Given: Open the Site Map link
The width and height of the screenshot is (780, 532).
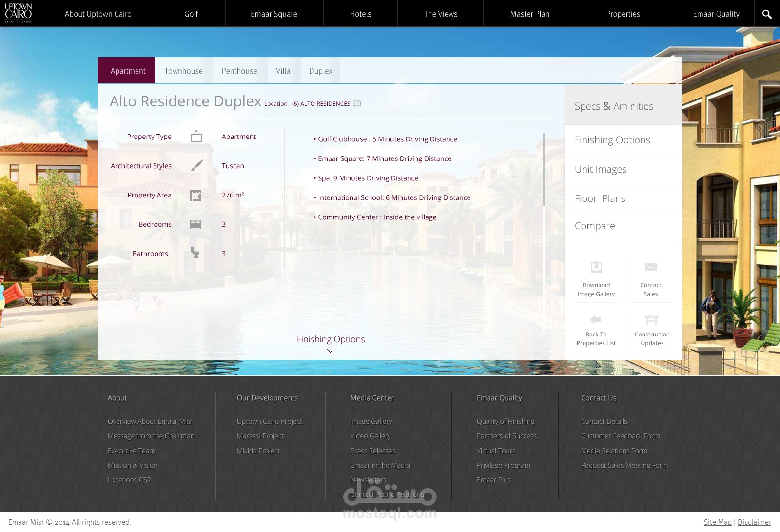Looking at the screenshot, I should coord(718,522).
